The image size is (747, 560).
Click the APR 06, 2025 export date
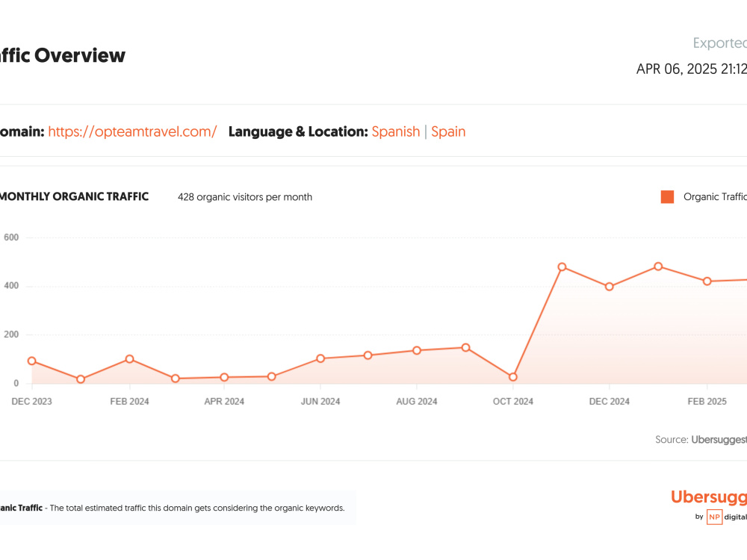click(691, 69)
